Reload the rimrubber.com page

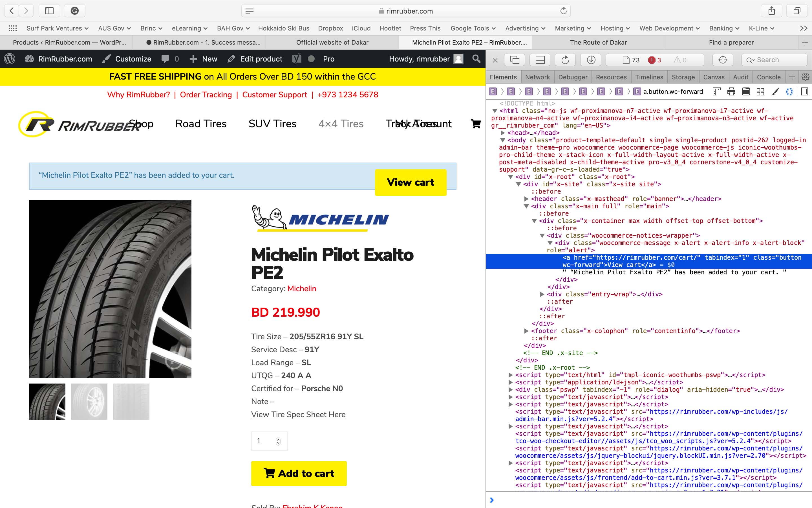pyautogui.click(x=563, y=11)
